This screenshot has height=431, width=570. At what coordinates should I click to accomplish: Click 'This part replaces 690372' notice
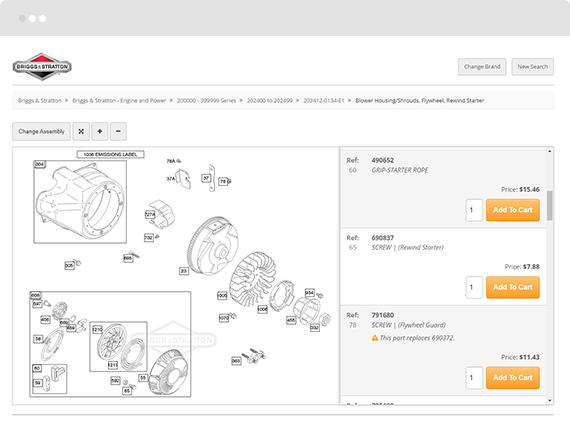click(417, 338)
